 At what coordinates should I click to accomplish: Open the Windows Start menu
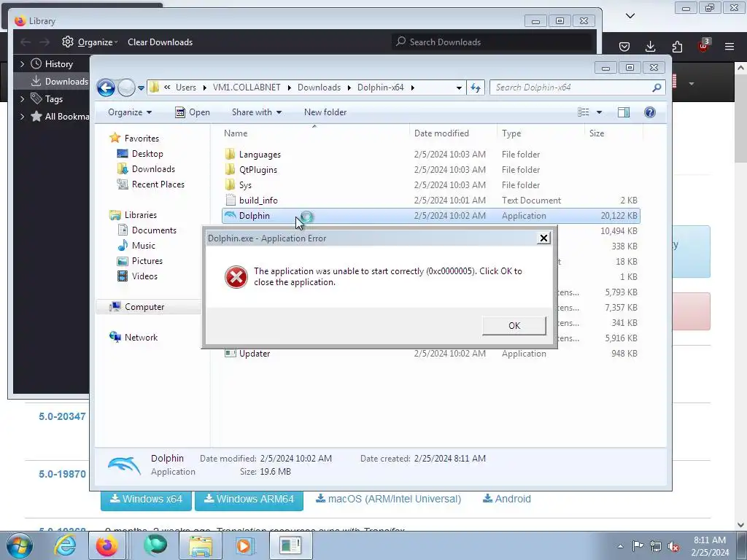point(20,545)
